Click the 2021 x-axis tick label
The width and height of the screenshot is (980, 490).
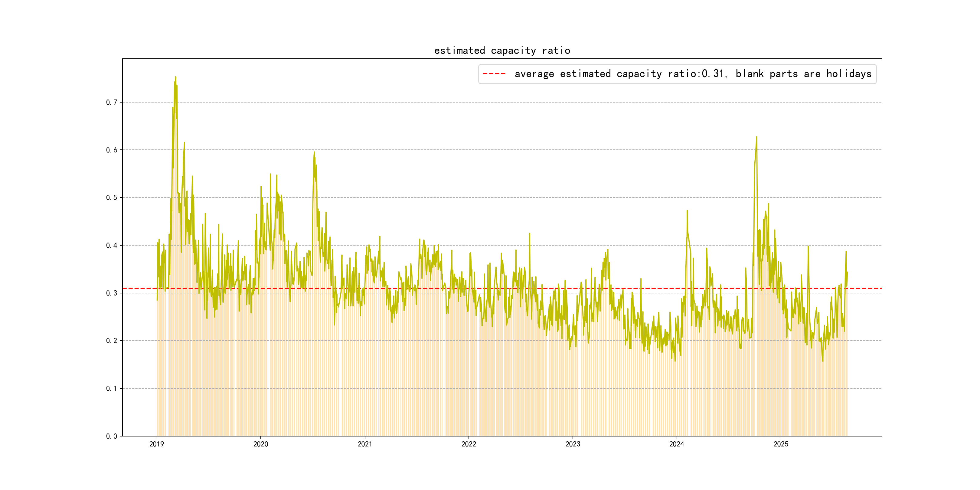(365, 444)
